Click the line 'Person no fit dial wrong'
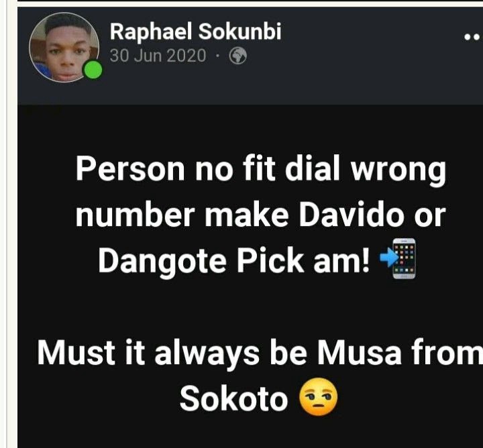483x448 pixels. 260,171
